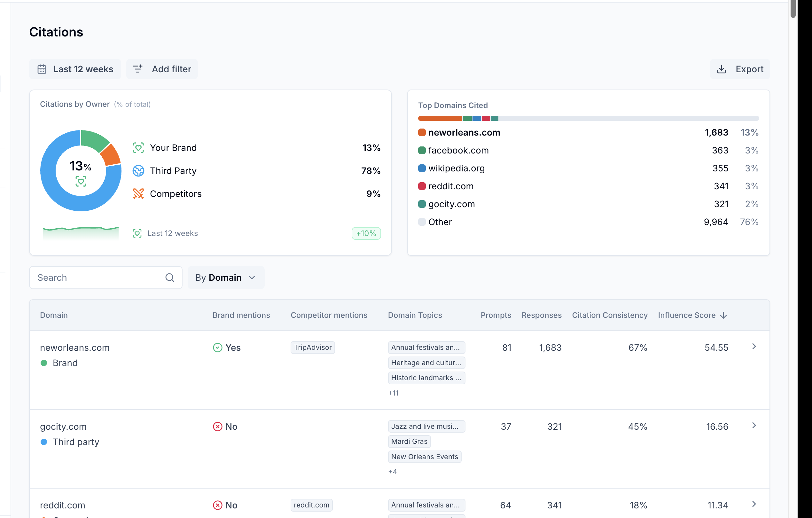This screenshot has height=518, width=812.
Task: Open the Last 12 weeks date range
Action: pyautogui.click(x=75, y=69)
